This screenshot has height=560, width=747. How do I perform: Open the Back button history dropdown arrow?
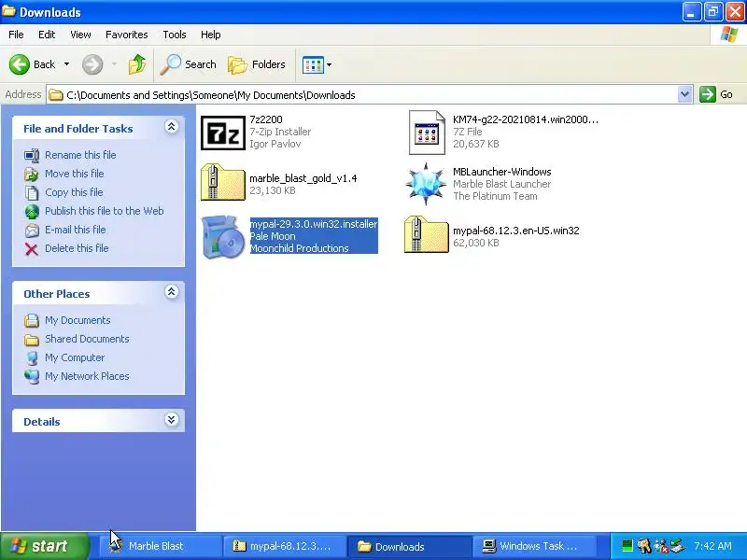pyautogui.click(x=66, y=64)
